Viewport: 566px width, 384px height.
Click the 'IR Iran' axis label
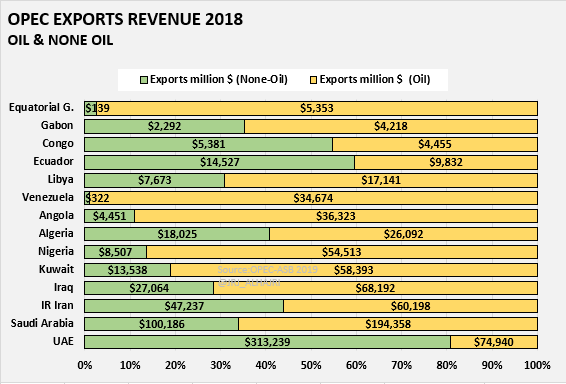57,305
